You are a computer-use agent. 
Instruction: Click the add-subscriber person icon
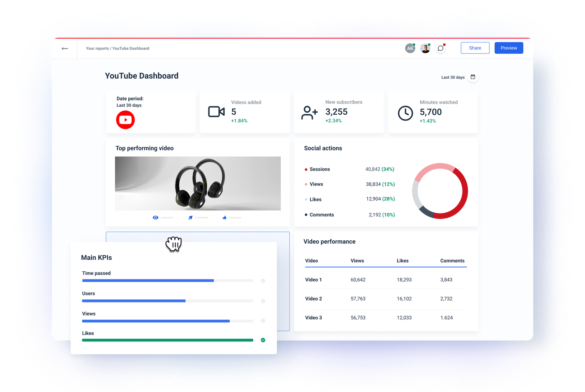(x=309, y=112)
